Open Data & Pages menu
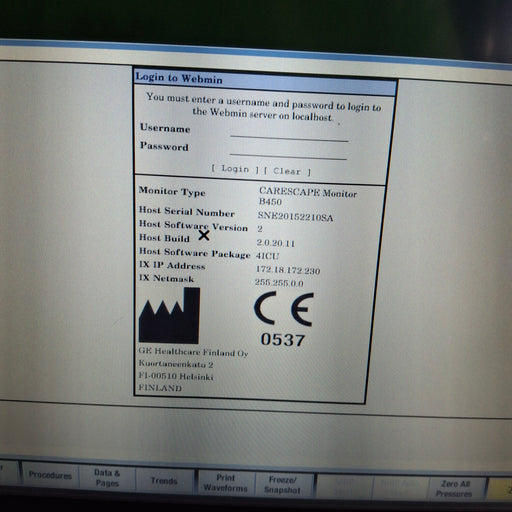 [x=107, y=478]
